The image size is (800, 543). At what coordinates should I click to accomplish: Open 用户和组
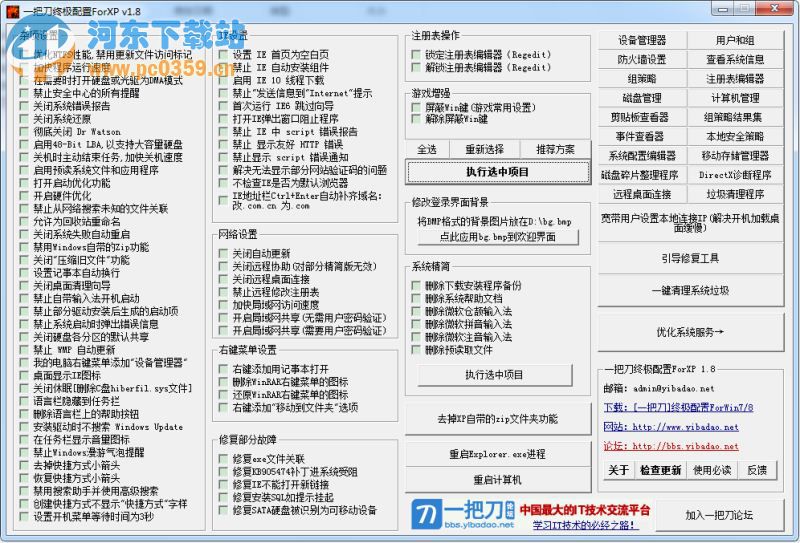735,40
